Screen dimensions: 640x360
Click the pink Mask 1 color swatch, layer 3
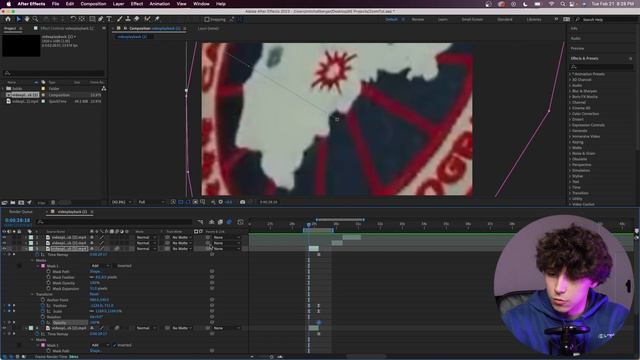pos(43,266)
